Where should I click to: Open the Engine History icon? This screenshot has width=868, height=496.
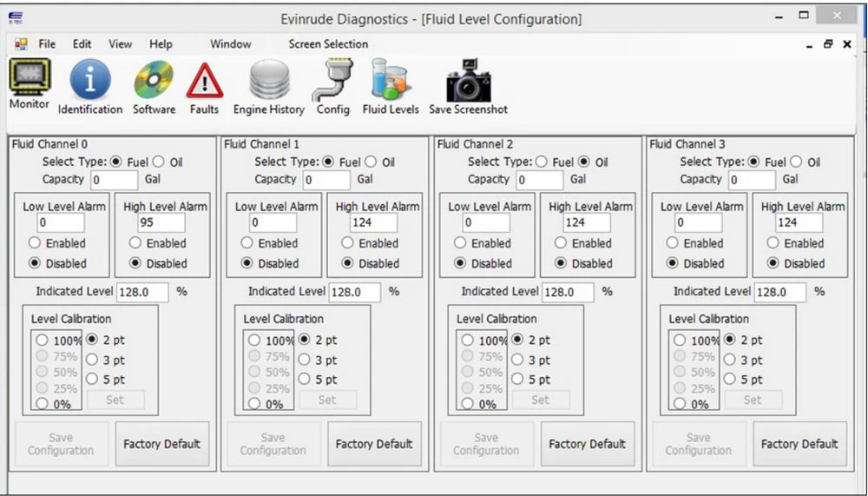point(269,80)
